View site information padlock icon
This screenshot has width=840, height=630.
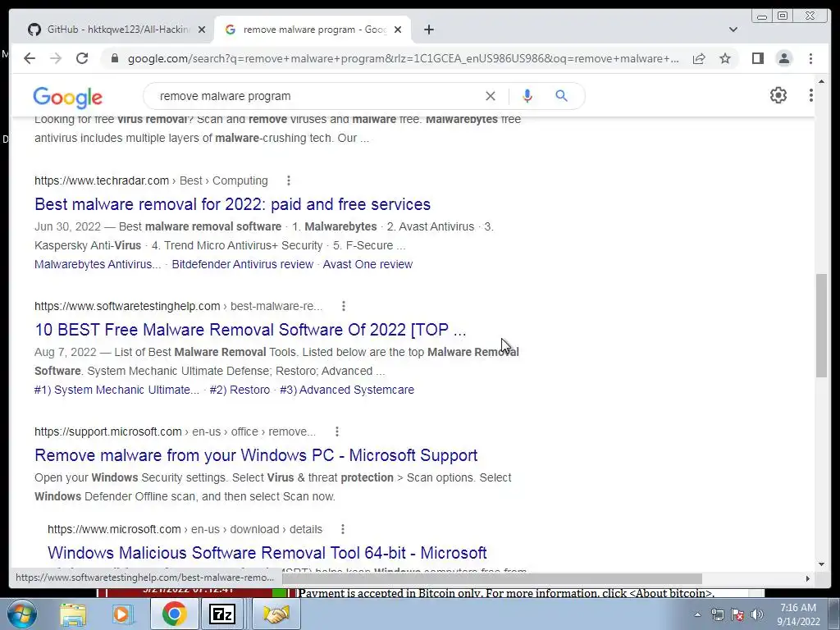[114, 58]
